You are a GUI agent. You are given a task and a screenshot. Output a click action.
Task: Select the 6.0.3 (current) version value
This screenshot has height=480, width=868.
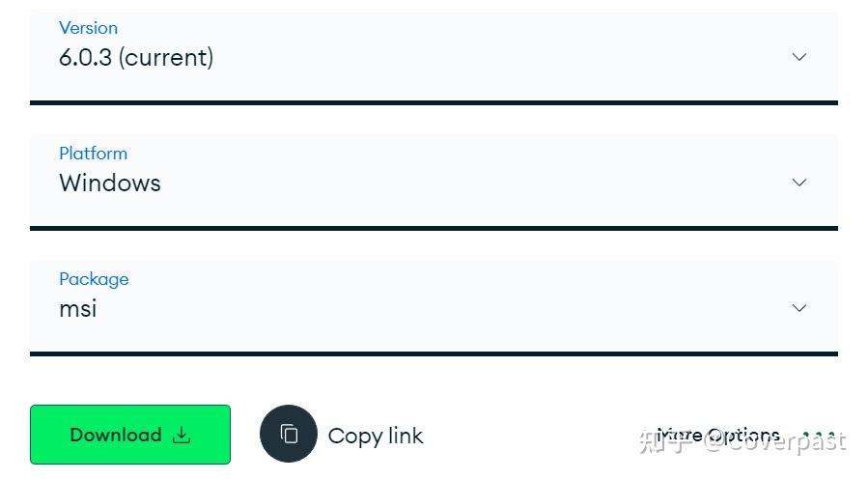click(136, 58)
